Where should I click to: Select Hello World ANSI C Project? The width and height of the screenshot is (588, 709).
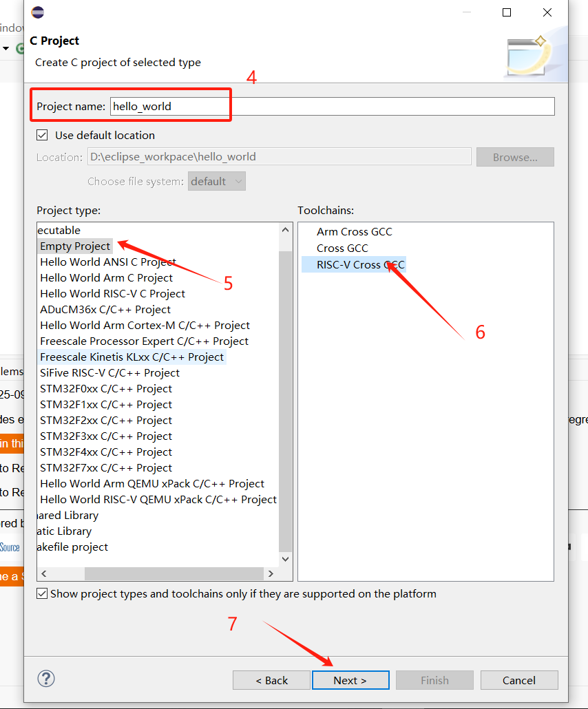[x=108, y=262]
